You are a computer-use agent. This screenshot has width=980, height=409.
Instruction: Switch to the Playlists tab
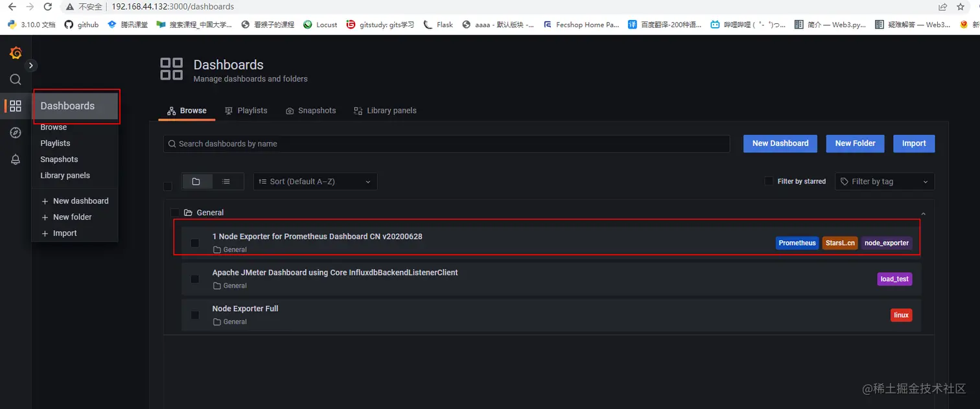pos(246,111)
